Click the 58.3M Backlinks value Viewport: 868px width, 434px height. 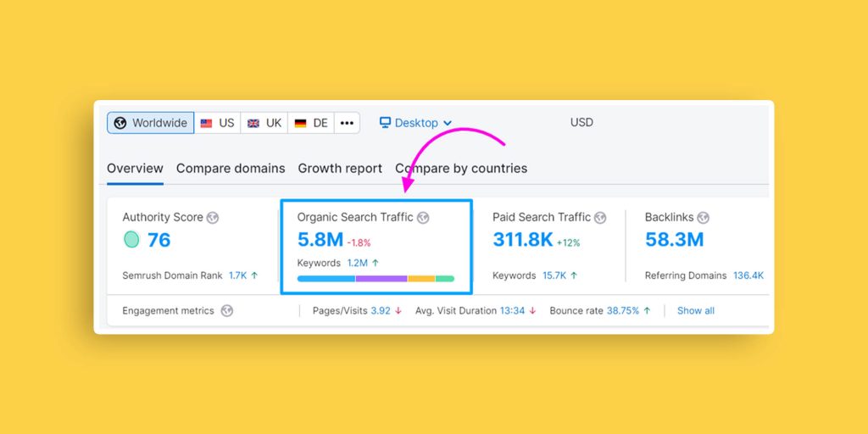[x=674, y=240]
